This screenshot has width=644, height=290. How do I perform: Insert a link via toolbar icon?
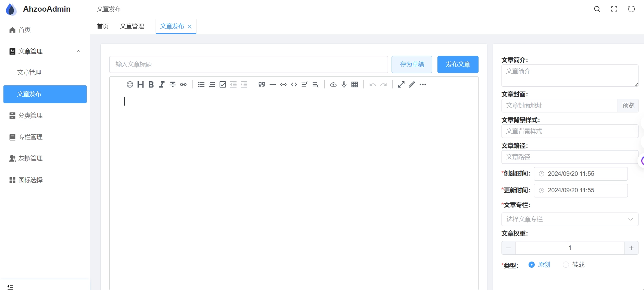[x=183, y=85]
